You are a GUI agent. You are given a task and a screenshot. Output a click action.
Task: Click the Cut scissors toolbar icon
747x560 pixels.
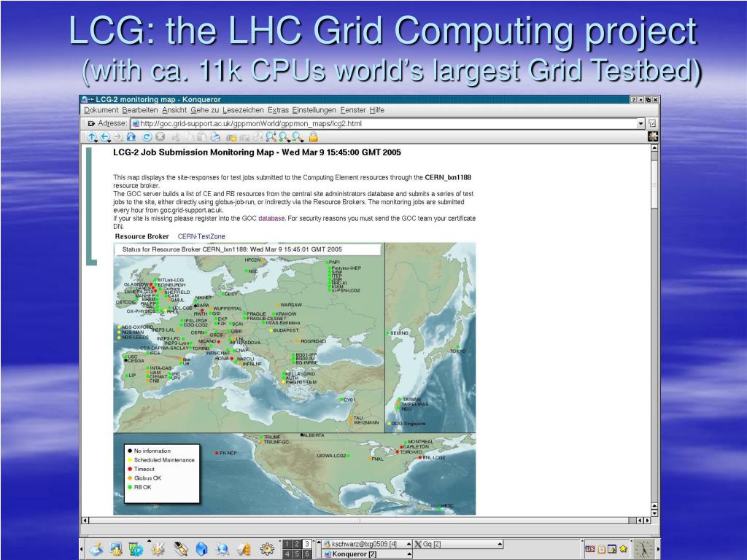[x=176, y=137]
